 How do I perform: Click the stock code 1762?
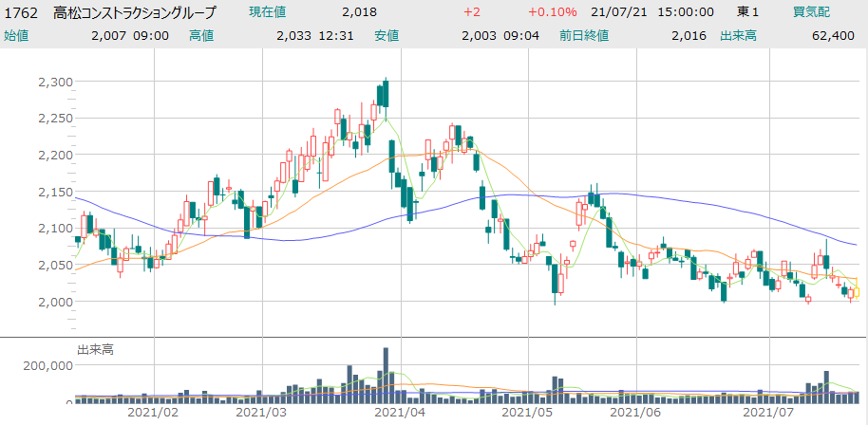click(x=20, y=12)
